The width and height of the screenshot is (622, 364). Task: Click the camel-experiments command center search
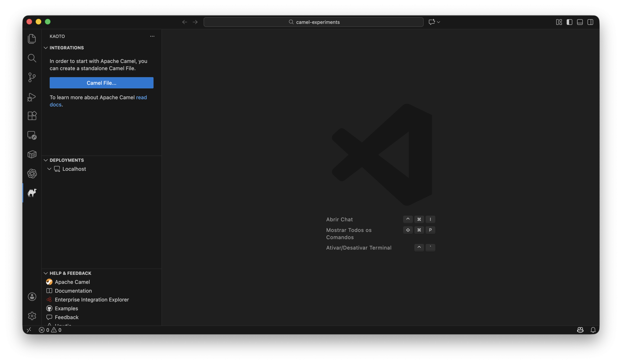(313, 22)
